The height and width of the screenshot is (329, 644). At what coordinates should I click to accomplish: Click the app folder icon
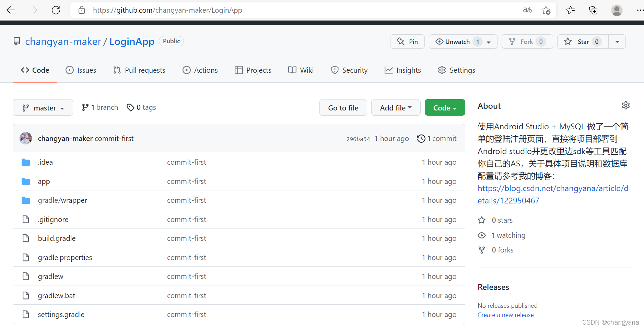26,181
